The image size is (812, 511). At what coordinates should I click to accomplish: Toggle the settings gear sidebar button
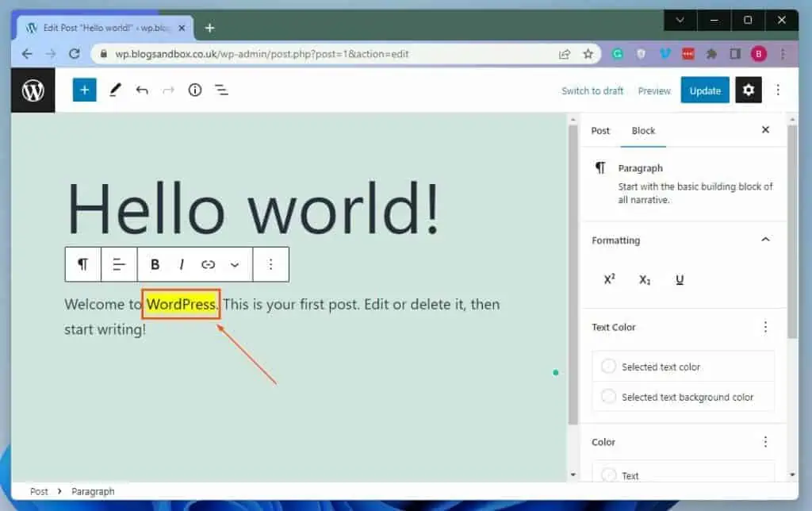tap(749, 90)
